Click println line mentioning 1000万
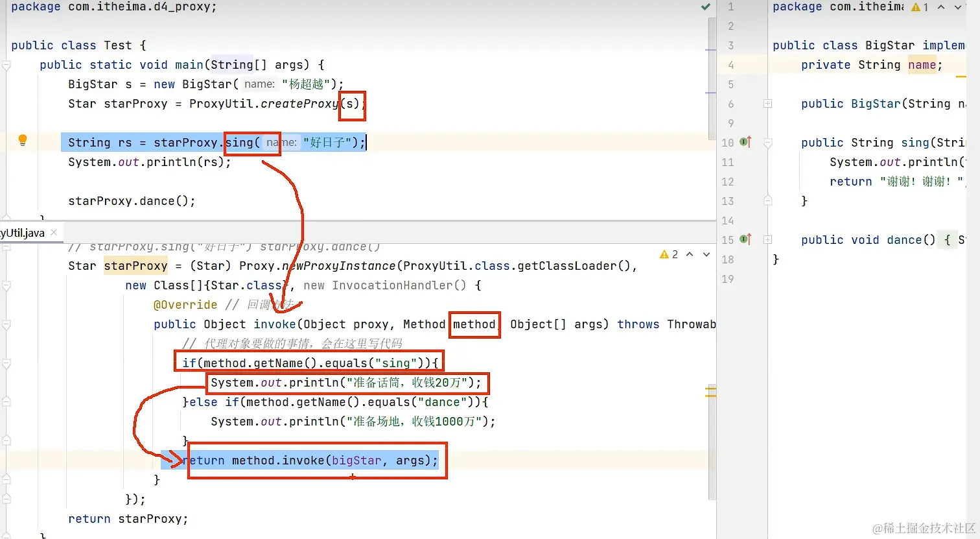 (353, 422)
